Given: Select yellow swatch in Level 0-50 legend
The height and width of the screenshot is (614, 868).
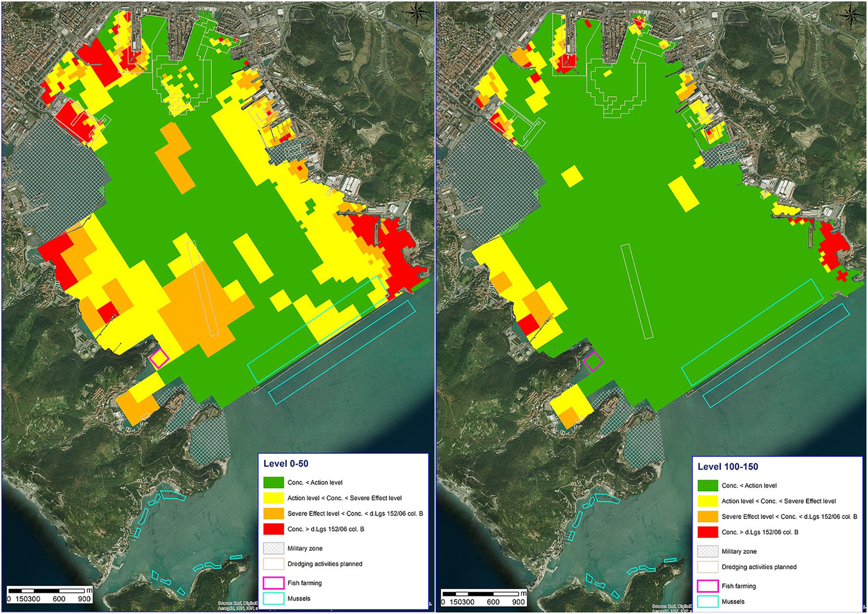Looking at the screenshot, I should click(274, 498).
